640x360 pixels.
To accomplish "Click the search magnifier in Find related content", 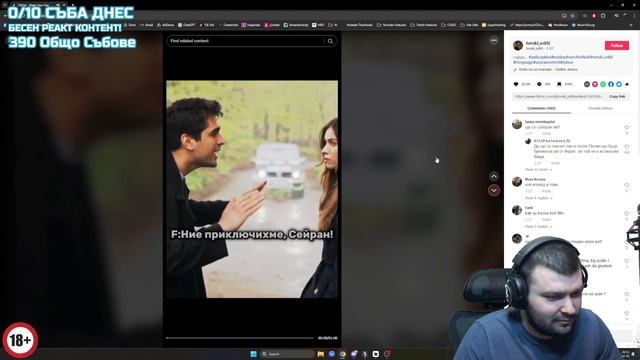I will (330, 41).
